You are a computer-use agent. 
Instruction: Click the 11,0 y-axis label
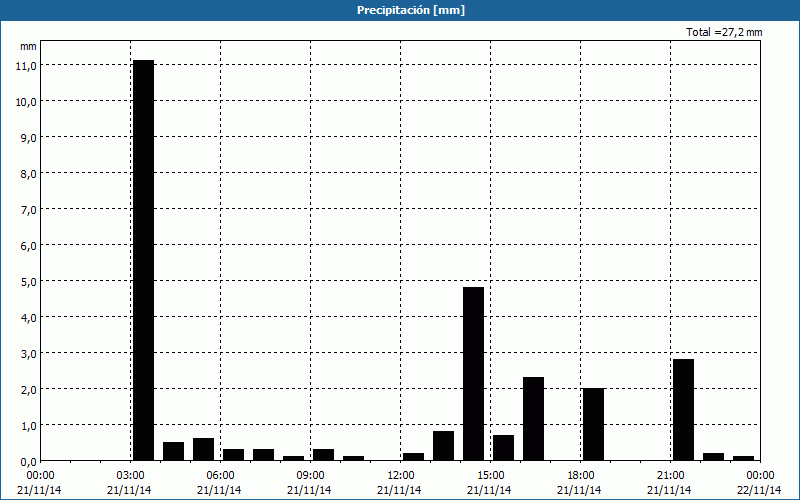26,65
